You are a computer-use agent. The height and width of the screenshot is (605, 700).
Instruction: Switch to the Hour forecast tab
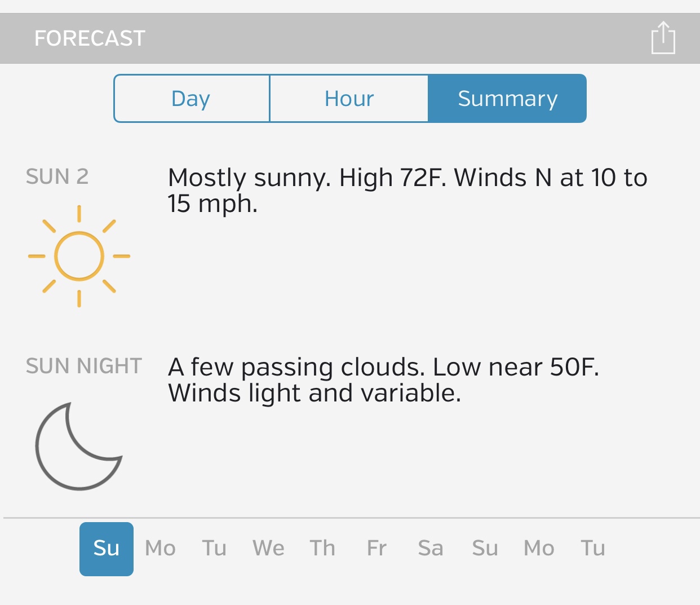[349, 99]
